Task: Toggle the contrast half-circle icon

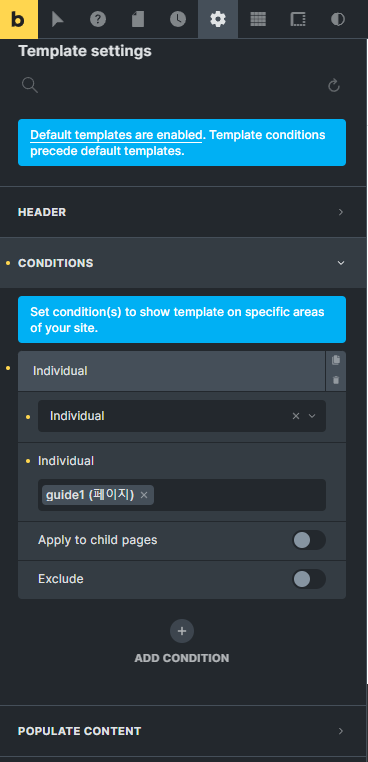Action: point(338,19)
